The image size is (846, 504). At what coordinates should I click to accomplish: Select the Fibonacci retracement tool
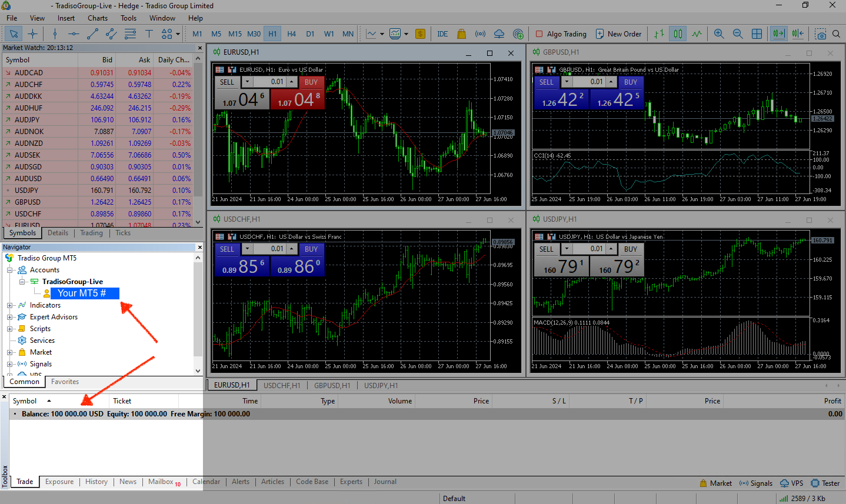129,34
